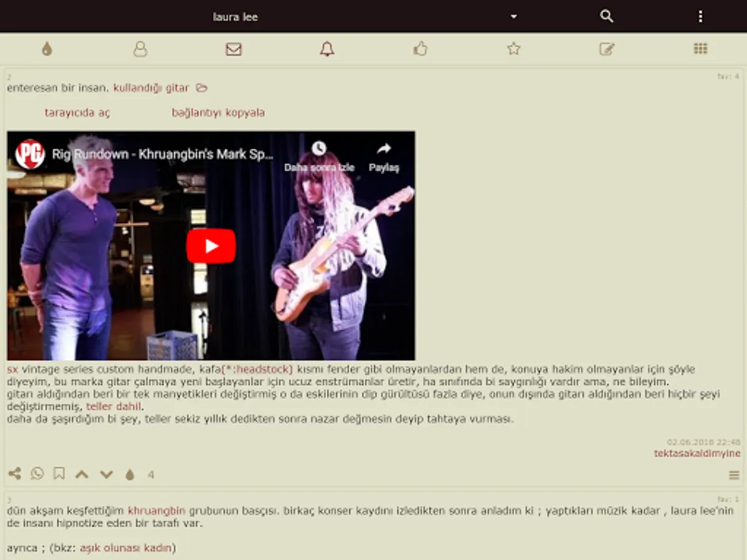Open the droplet feed tab
The width and height of the screenshot is (747, 560).
[47, 49]
